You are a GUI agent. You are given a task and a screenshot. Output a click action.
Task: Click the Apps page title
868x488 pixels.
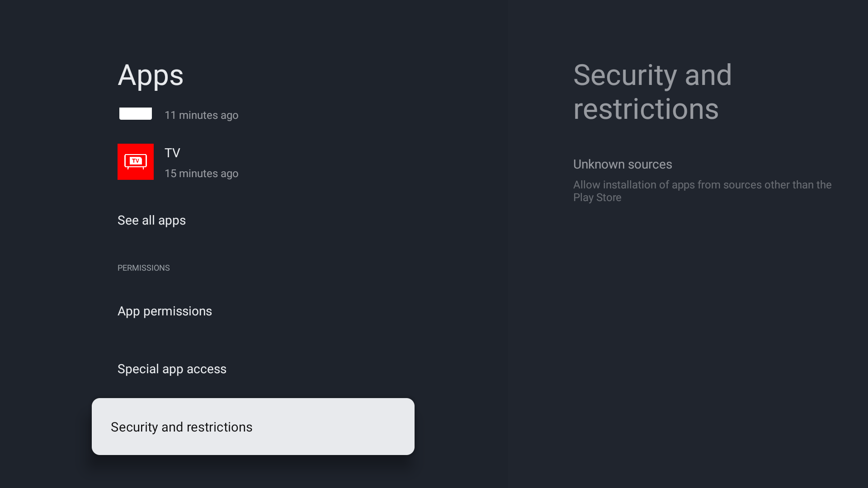(x=151, y=75)
